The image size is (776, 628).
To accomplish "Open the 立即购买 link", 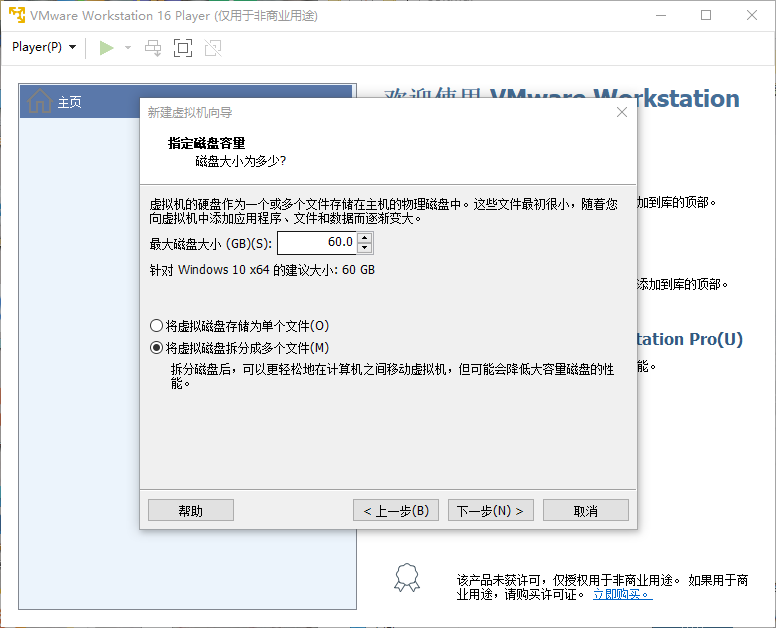I will pyautogui.click(x=623, y=594).
